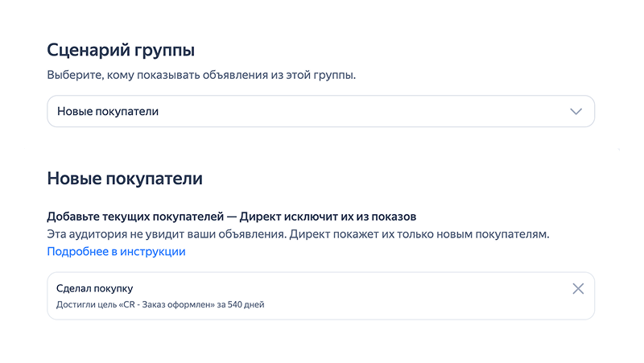Click the selected value text "Новые покупатели" in the combo box
This screenshot has height=363, width=644.
(x=108, y=112)
